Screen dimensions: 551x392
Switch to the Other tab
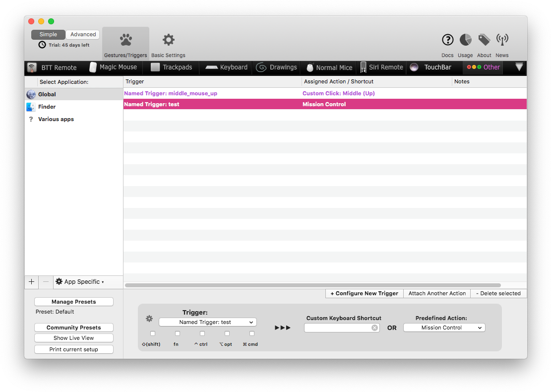(483, 67)
